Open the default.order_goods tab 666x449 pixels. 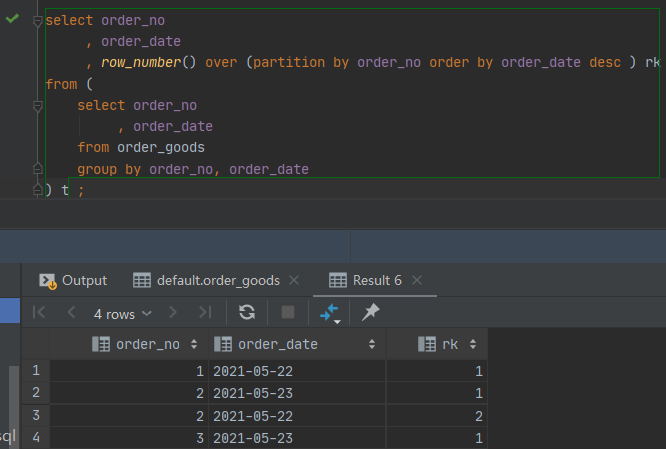pos(206,280)
